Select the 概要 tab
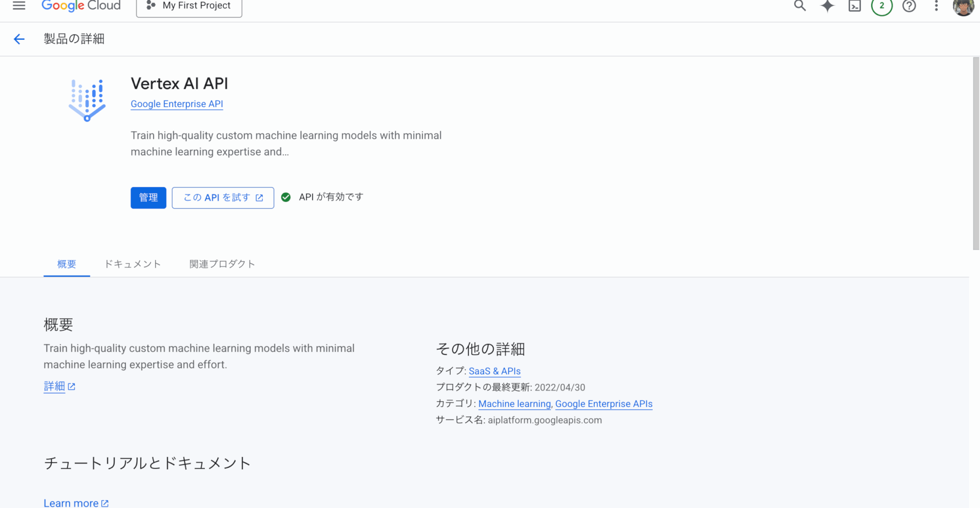Image resolution: width=980 pixels, height=508 pixels. pyautogui.click(x=67, y=264)
